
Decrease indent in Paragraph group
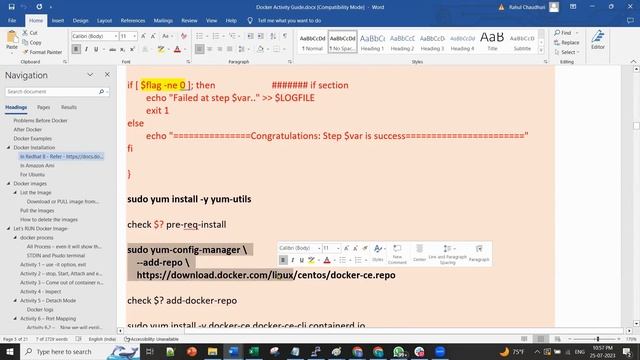coord(251,36)
